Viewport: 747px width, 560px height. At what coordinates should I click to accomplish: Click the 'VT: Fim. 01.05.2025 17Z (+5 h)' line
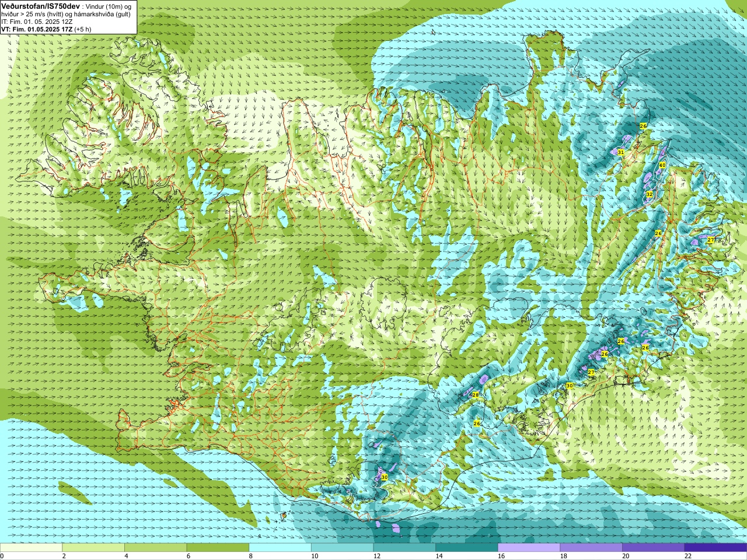(x=46, y=29)
